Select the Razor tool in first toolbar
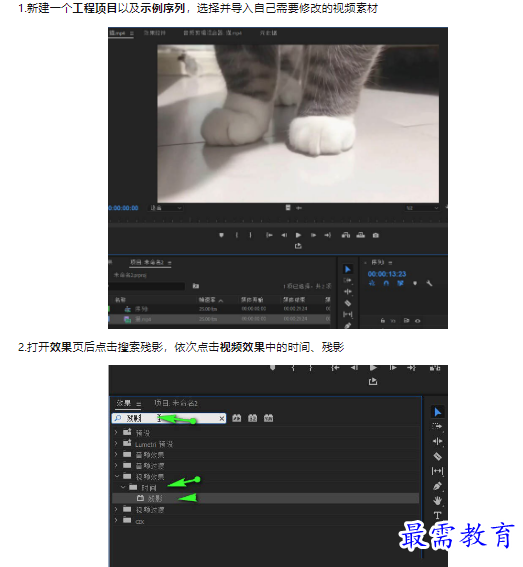Viewport: 523px width, 567px height. (348, 303)
